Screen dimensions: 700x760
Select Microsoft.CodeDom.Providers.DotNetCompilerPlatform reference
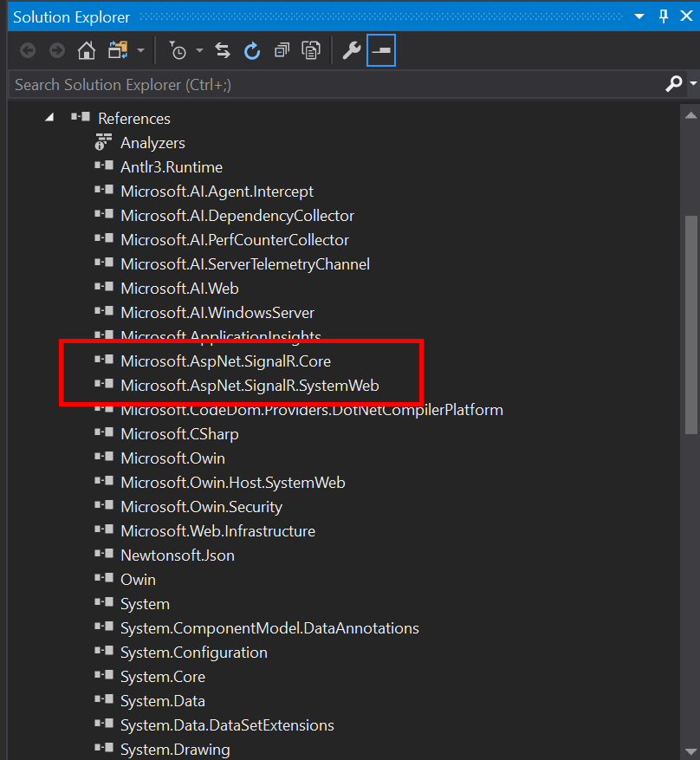[312, 410]
